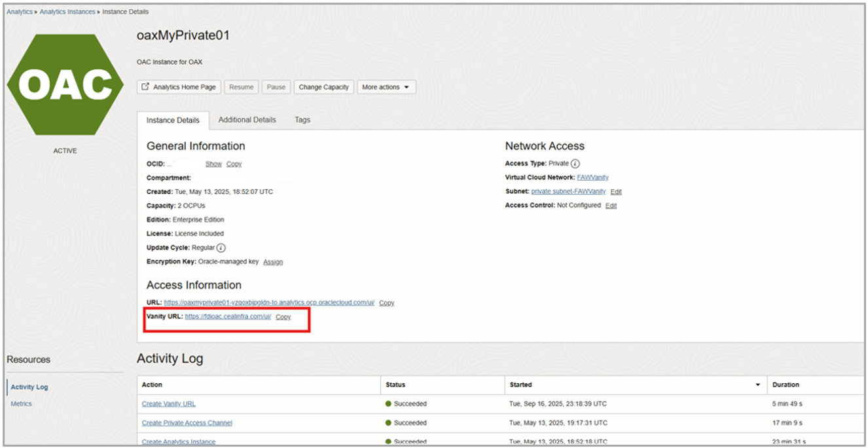Edit the Subnet setting
868x448 pixels.
(x=616, y=192)
